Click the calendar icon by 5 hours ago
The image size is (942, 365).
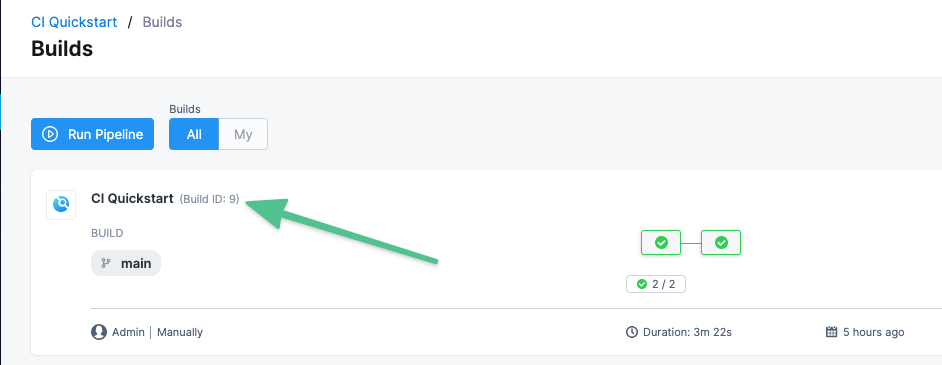click(x=831, y=332)
